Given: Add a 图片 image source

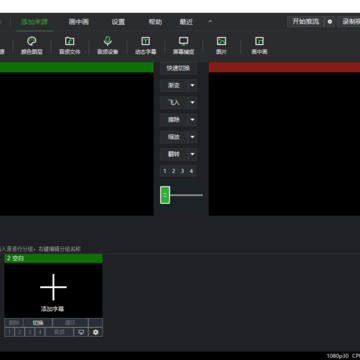Looking at the screenshot, I should (221, 45).
